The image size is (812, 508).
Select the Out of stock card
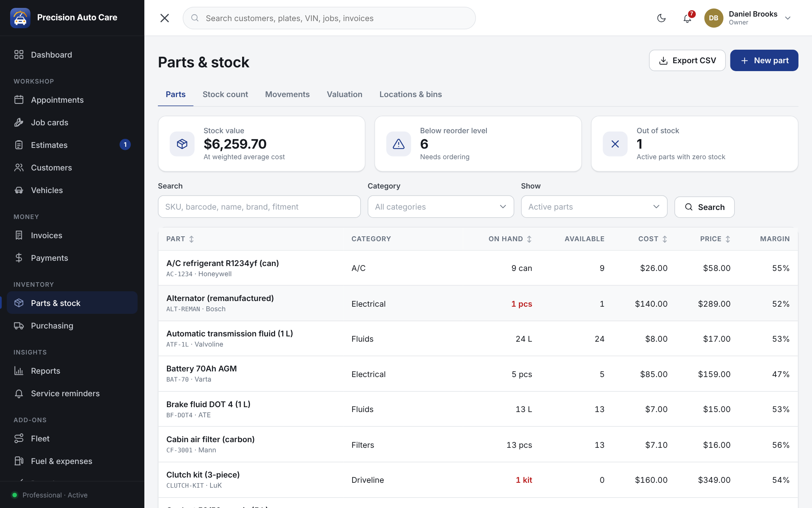[x=695, y=144]
